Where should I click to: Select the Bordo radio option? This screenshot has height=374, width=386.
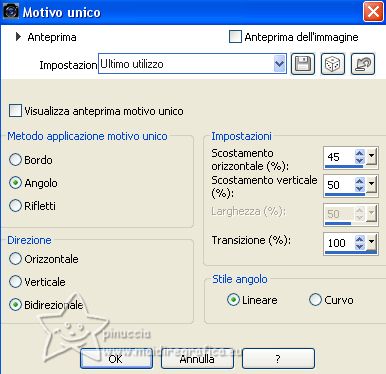15,160
